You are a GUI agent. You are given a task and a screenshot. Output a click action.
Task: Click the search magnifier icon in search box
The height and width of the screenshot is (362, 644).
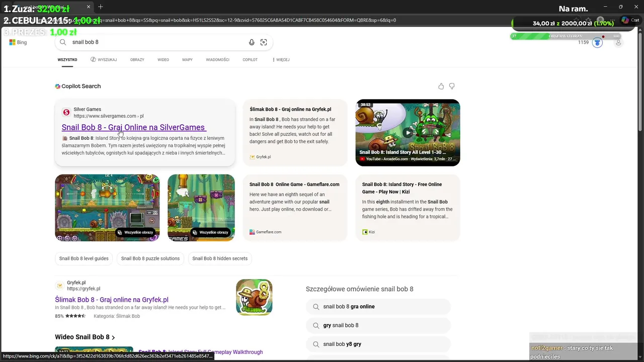click(63, 42)
